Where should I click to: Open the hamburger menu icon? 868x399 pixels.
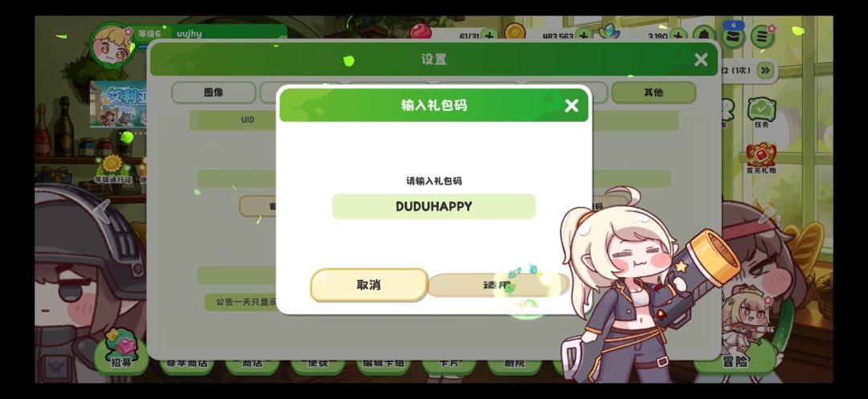[762, 36]
